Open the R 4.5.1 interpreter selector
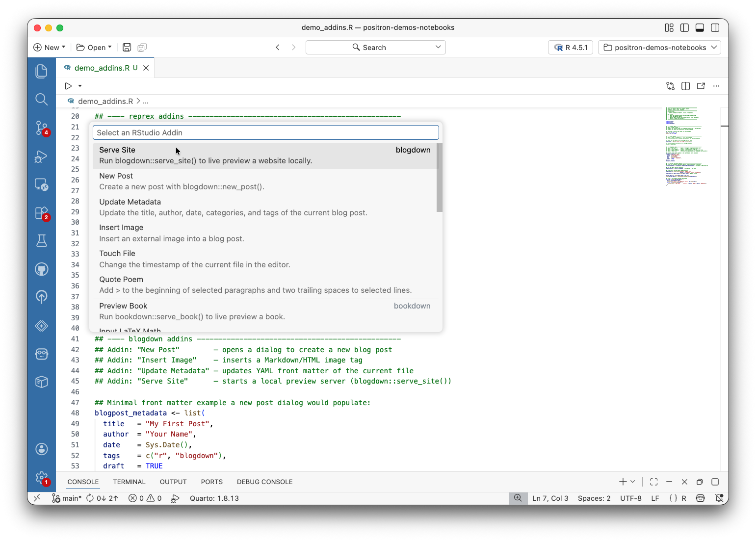The image size is (756, 541). tap(570, 47)
